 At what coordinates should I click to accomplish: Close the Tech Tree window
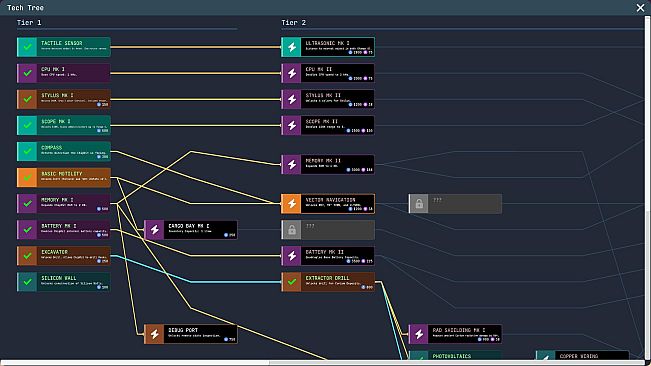coord(640,7)
